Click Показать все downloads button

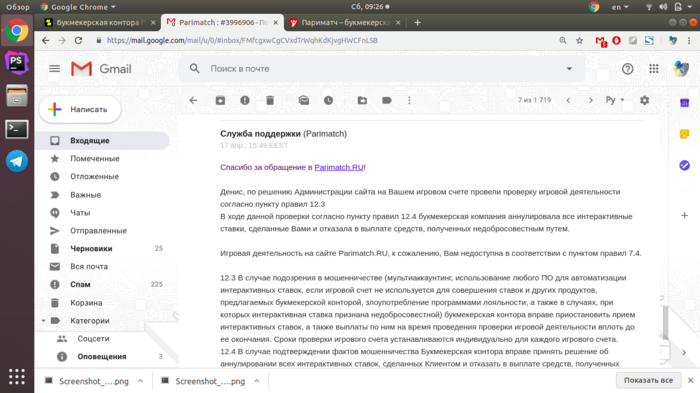point(648,380)
